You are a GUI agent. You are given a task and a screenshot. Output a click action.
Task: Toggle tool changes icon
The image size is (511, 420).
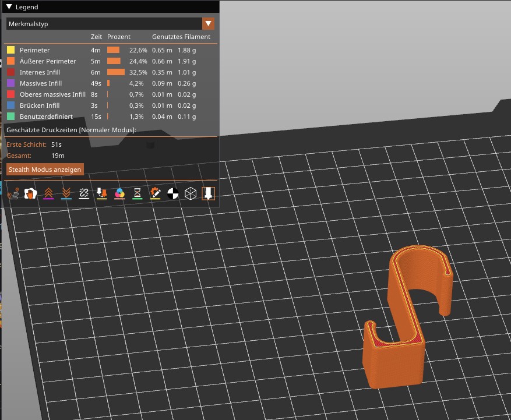(102, 193)
